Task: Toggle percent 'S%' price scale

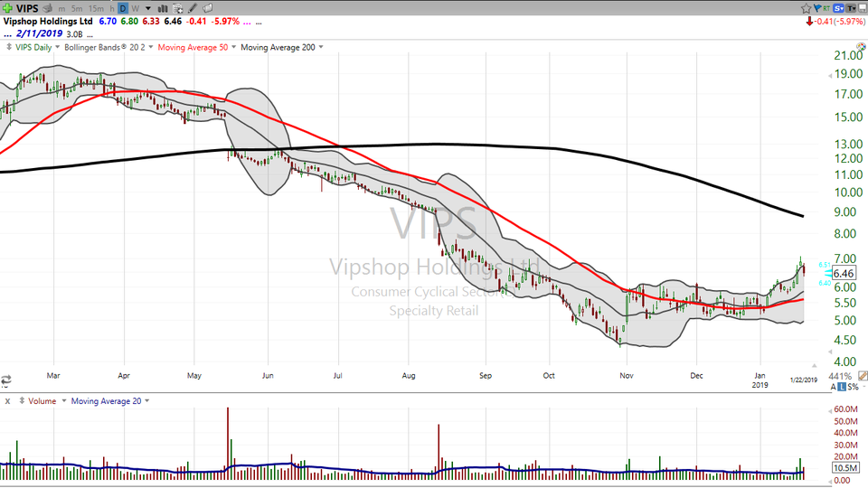Action: [853, 387]
